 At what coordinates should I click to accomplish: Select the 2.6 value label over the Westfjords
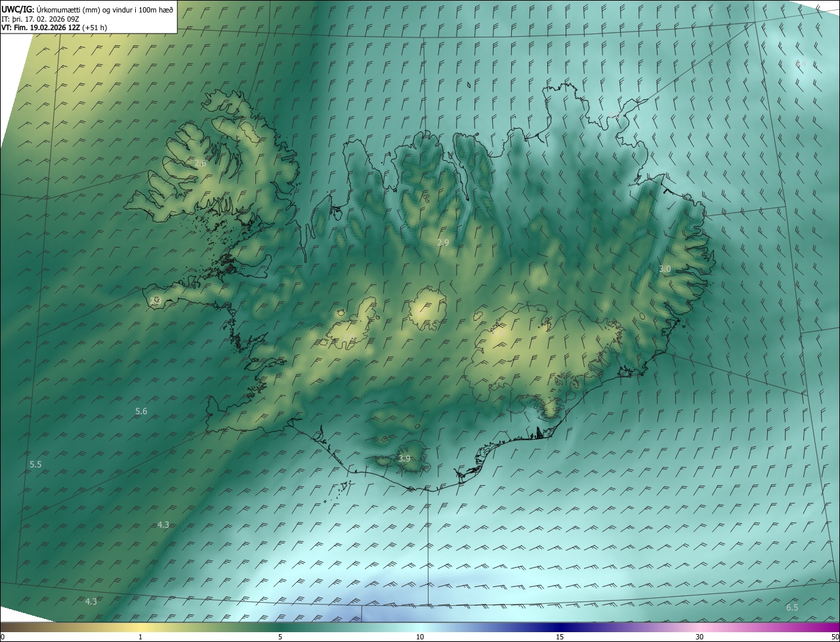point(200,163)
